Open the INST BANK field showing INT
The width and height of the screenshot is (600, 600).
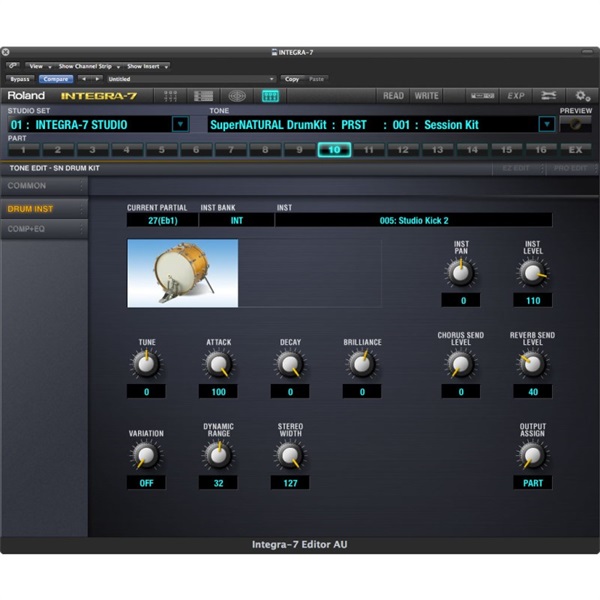click(x=236, y=220)
